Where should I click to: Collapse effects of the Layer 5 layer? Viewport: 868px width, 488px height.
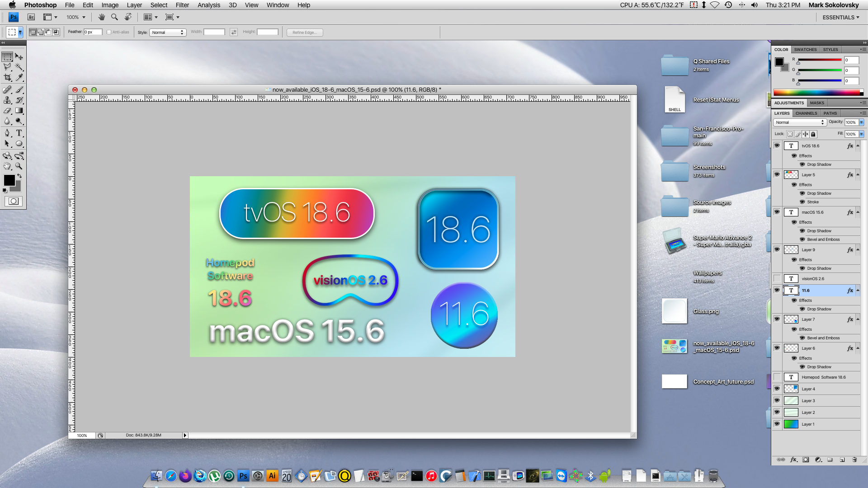click(x=858, y=174)
